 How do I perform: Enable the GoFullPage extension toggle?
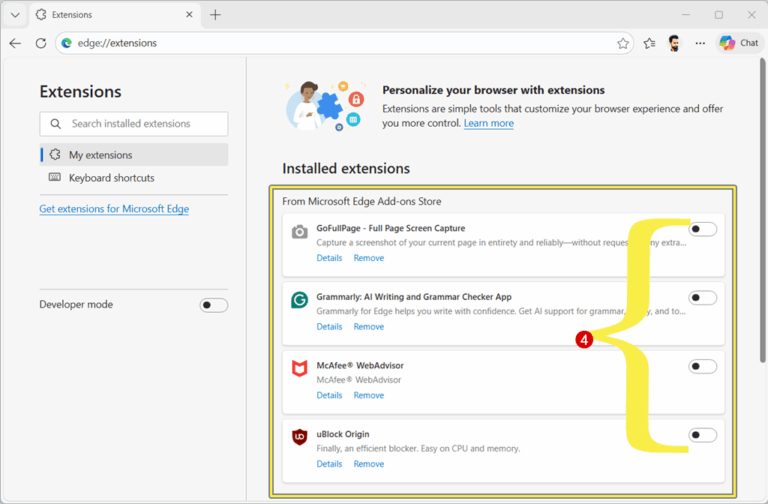pos(702,229)
